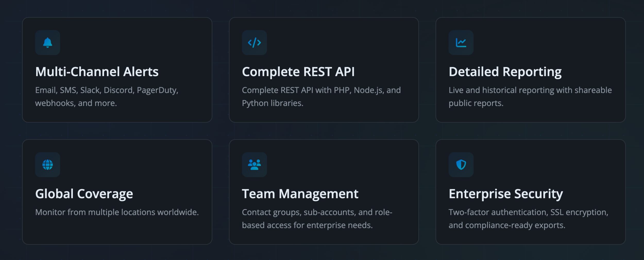
Task: Open the Global Coverage title
Action: (x=84, y=194)
